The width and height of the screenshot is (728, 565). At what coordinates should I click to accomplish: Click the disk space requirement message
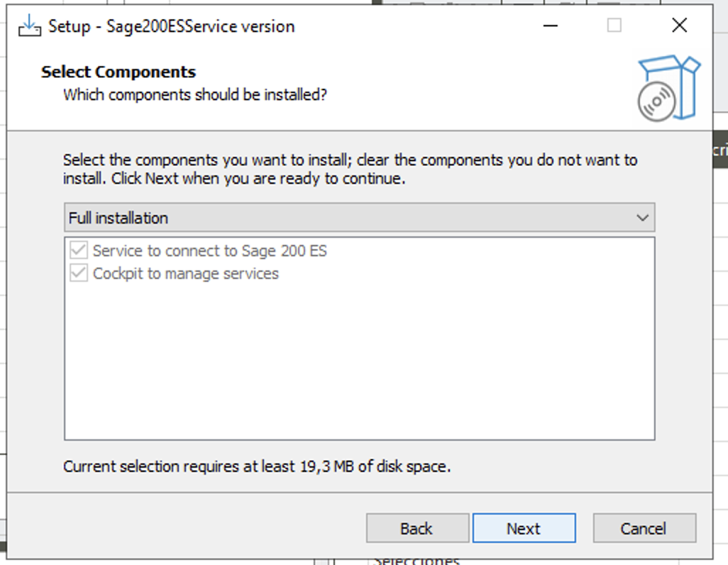[257, 466]
